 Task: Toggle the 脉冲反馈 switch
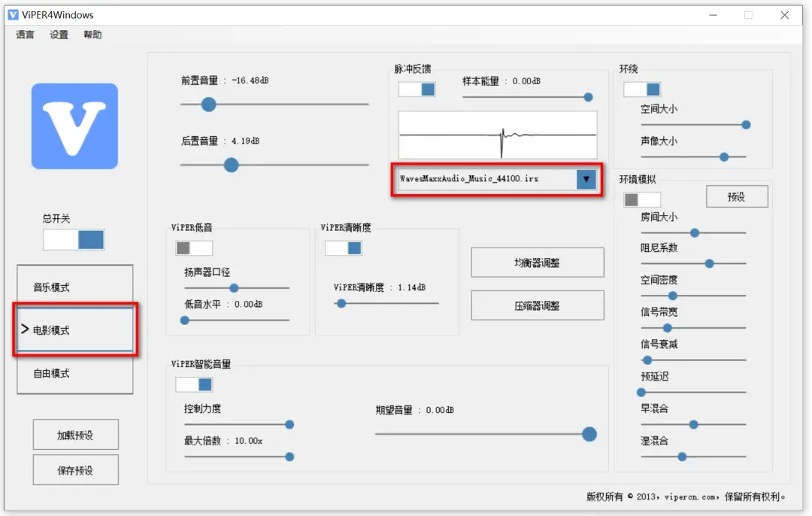[417, 89]
